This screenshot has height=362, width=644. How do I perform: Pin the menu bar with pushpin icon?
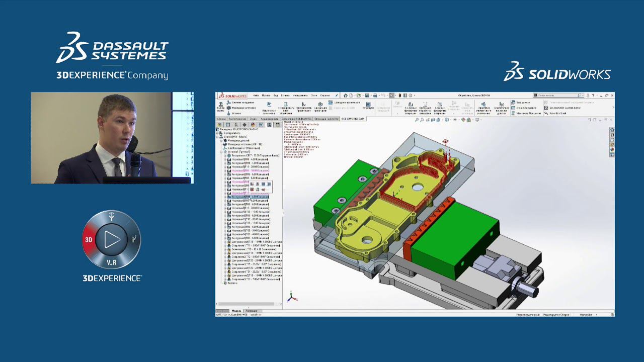coord(337,96)
